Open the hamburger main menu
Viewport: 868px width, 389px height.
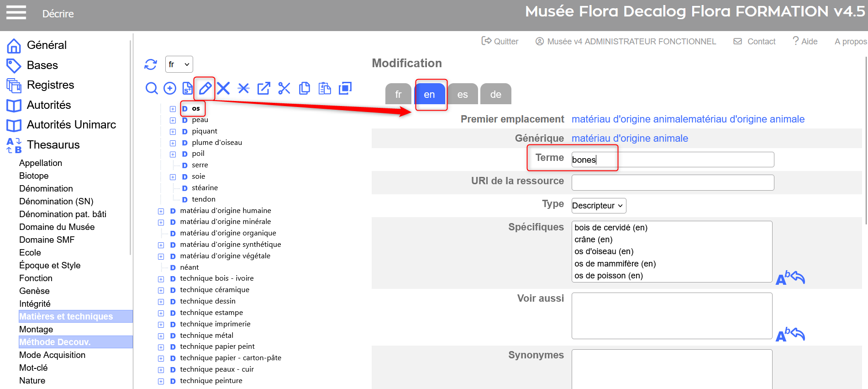click(16, 12)
